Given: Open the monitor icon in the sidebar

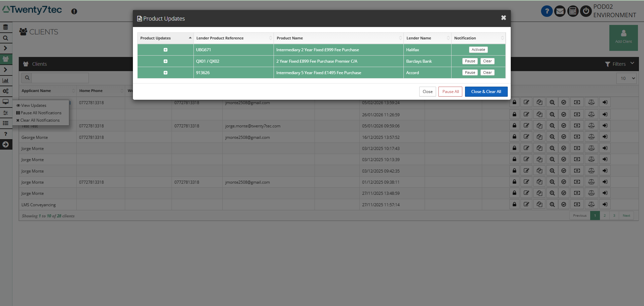Looking at the screenshot, I should 6,102.
